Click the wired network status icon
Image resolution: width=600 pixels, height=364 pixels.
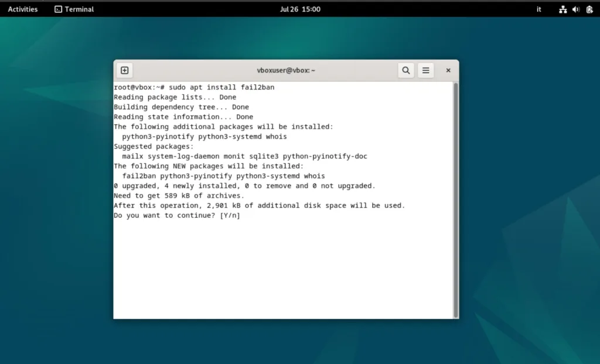coord(563,9)
